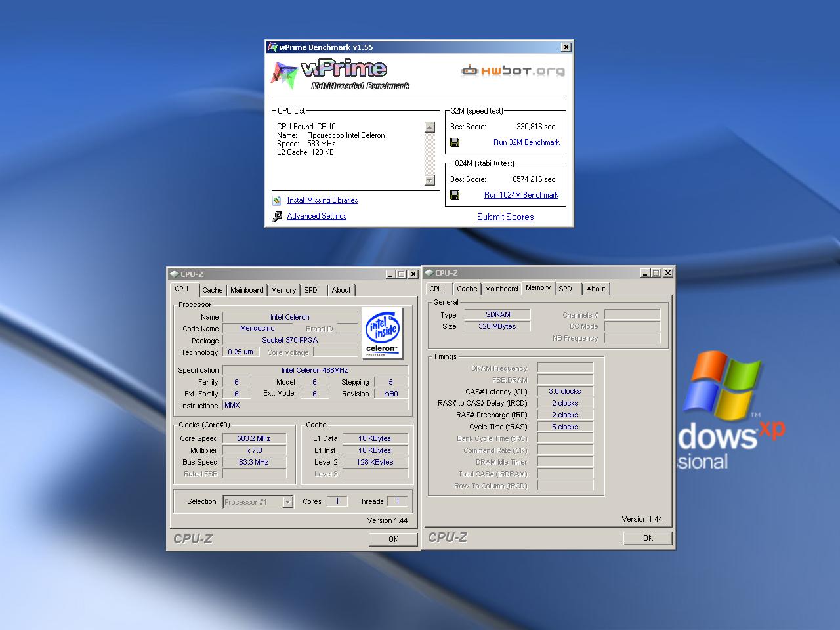The height and width of the screenshot is (630, 840).
Task: Click the Code Name field Mendocino
Action: tap(257, 328)
